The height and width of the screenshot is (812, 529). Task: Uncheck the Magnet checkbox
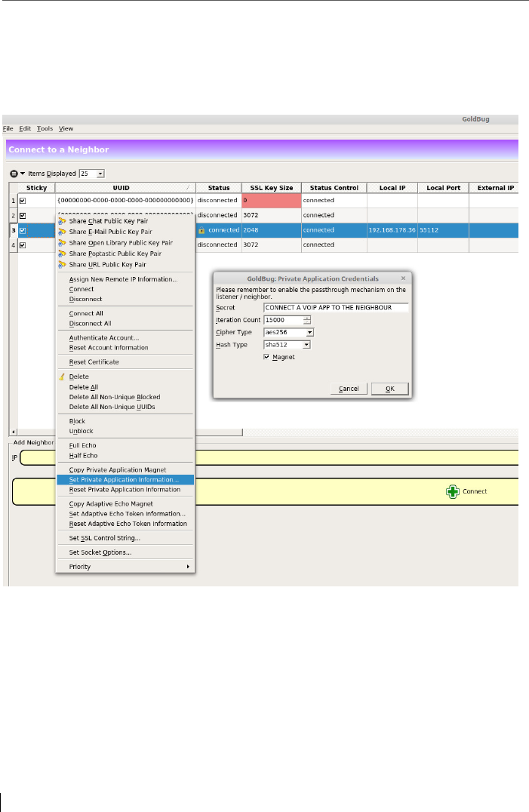pyautogui.click(x=266, y=357)
